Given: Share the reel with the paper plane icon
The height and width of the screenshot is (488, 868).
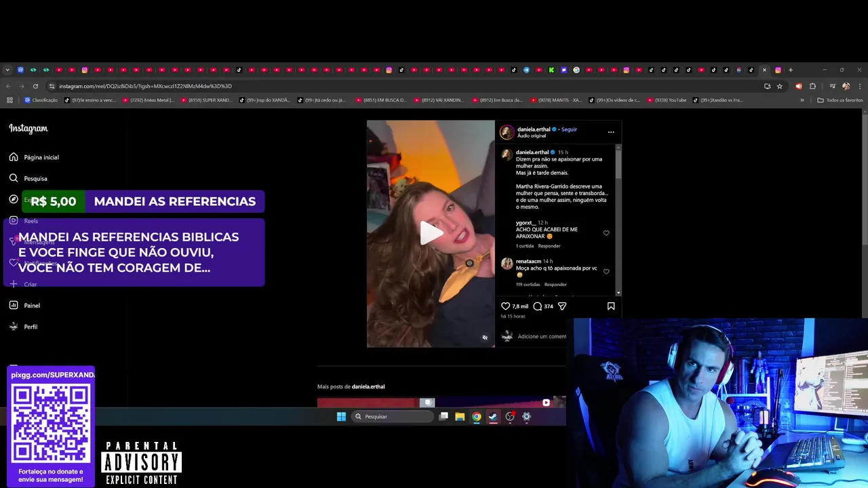Looking at the screenshot, I should (x=561, y=306).
